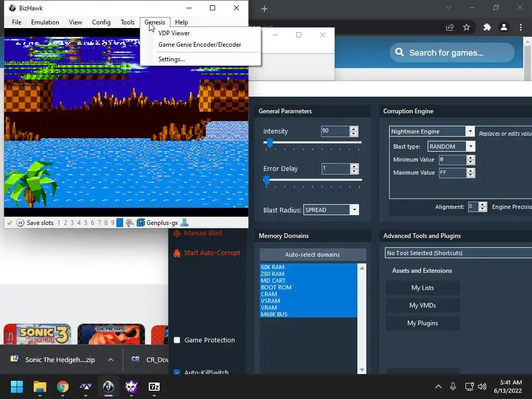Open Chrome's three-dot menu

521,27
